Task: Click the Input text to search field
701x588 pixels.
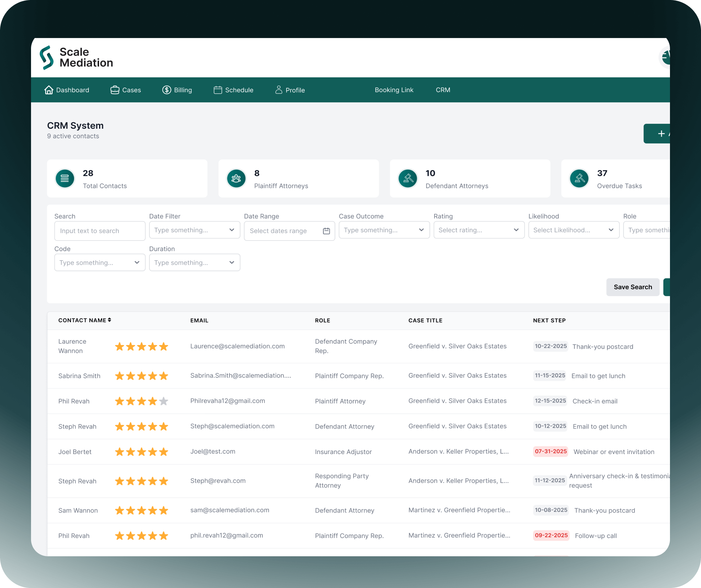Action: pos(99,231)
